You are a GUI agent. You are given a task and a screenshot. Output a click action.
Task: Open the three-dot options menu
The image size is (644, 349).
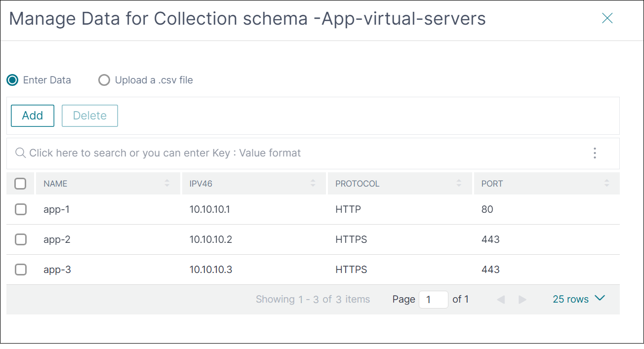pyautogui.click(x=595, y=153)
